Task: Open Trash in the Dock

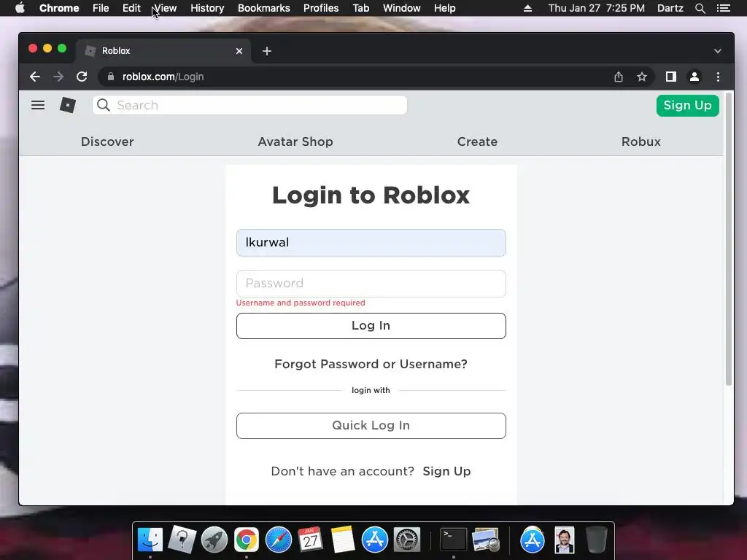Action: (x=596, y=540)
